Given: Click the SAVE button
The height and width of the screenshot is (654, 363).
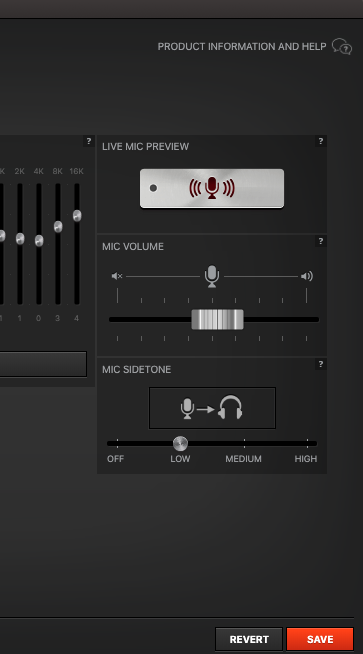Looking at the screenshot, I should [x=320, y=639].
